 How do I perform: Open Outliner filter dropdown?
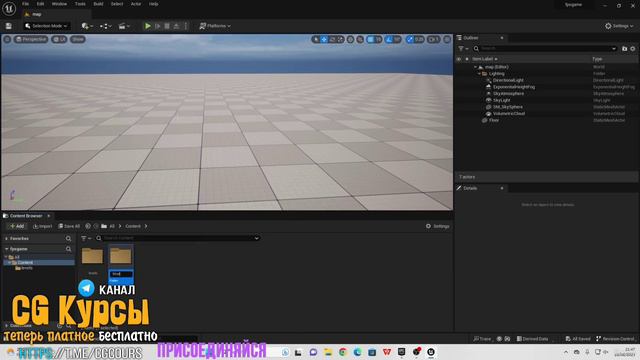463,49
